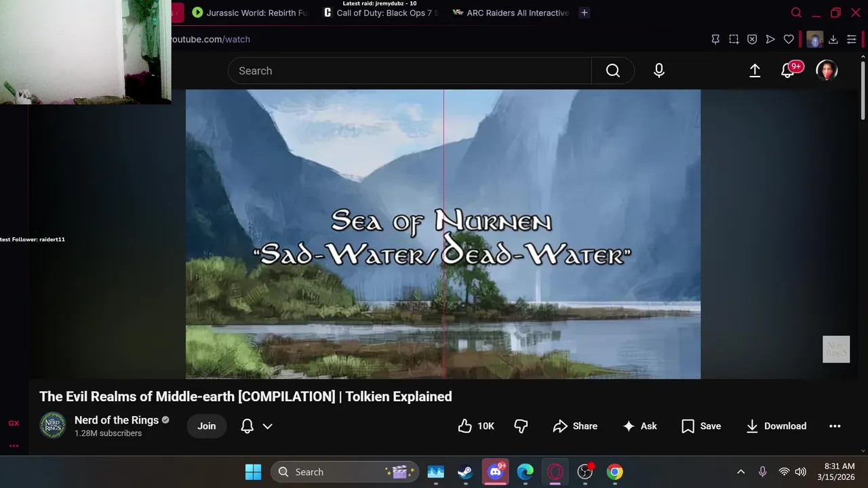Open Google Chrome from the taskbar
Screen dimensions: 868x488
tap(614, 472)
